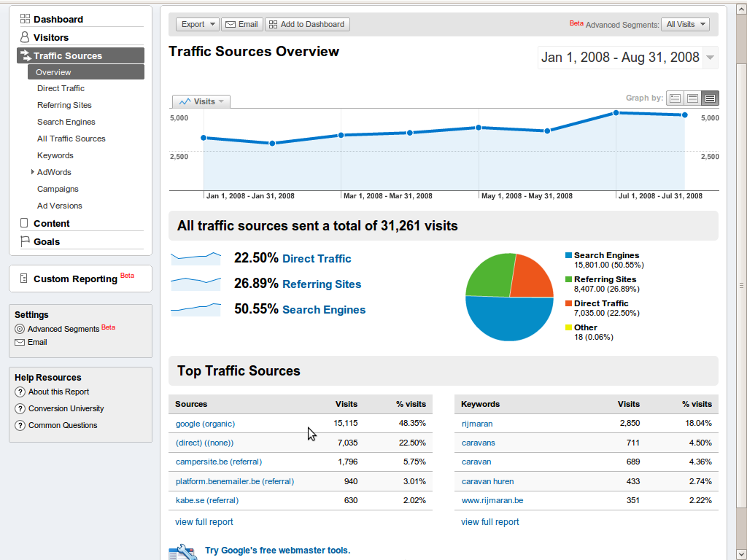Click the Email envelope icon in Settings
The height and width of the screenshot is (560, 747).
pyautogui.click(x=20, y=343)
